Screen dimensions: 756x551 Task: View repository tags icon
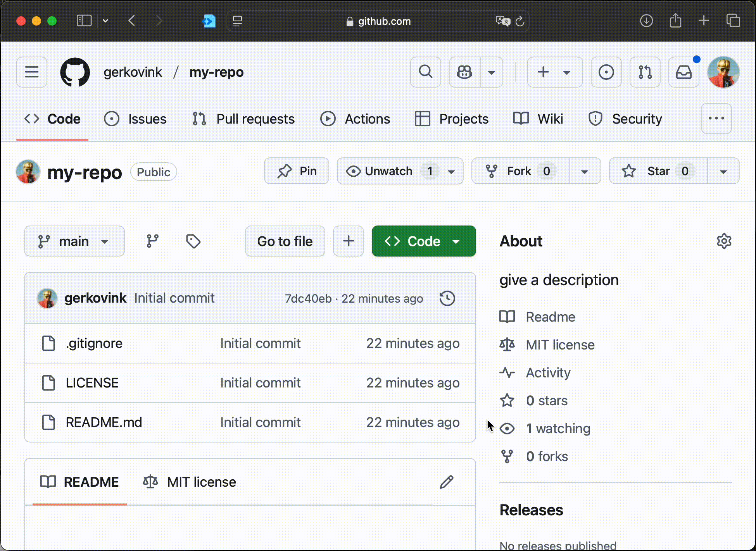click(193, 241)
